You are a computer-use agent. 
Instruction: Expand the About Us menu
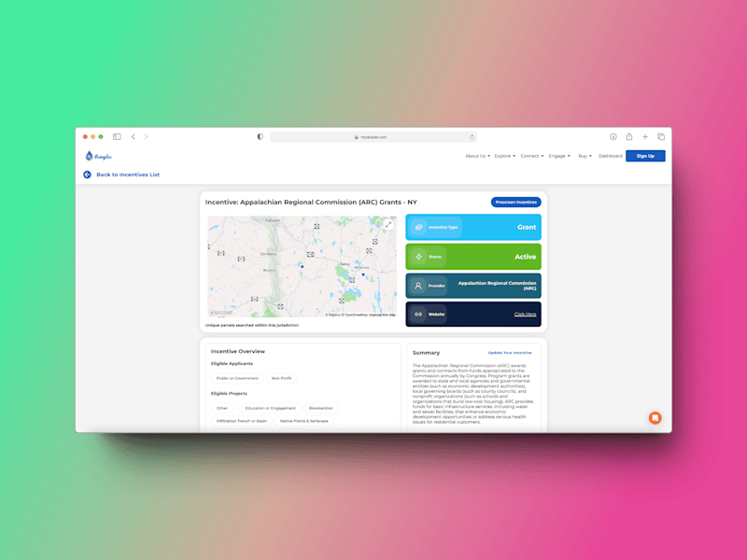coord(477,156)
